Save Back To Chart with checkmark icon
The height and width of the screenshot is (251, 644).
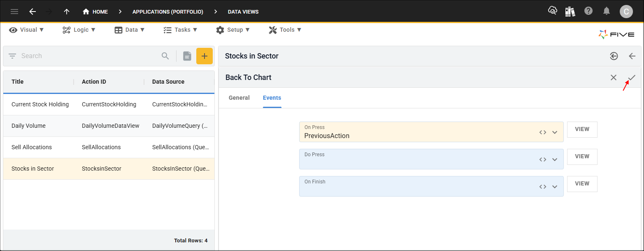[x=632, y=77]
